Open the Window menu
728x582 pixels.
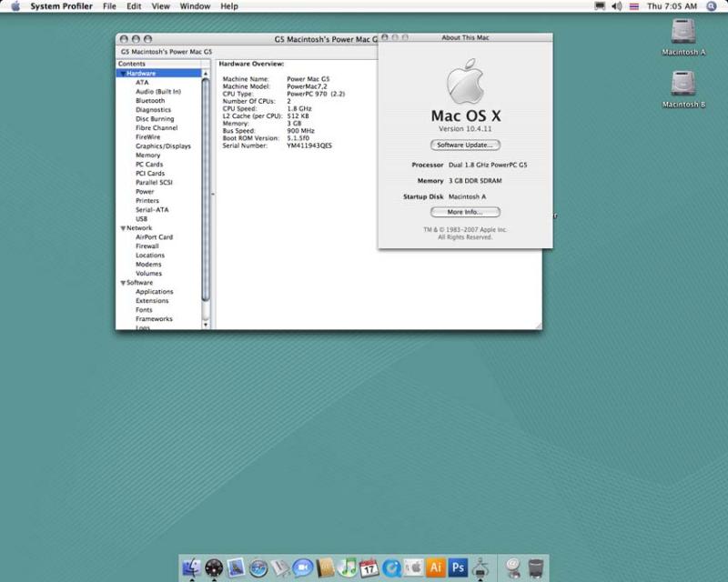point(195,6)
